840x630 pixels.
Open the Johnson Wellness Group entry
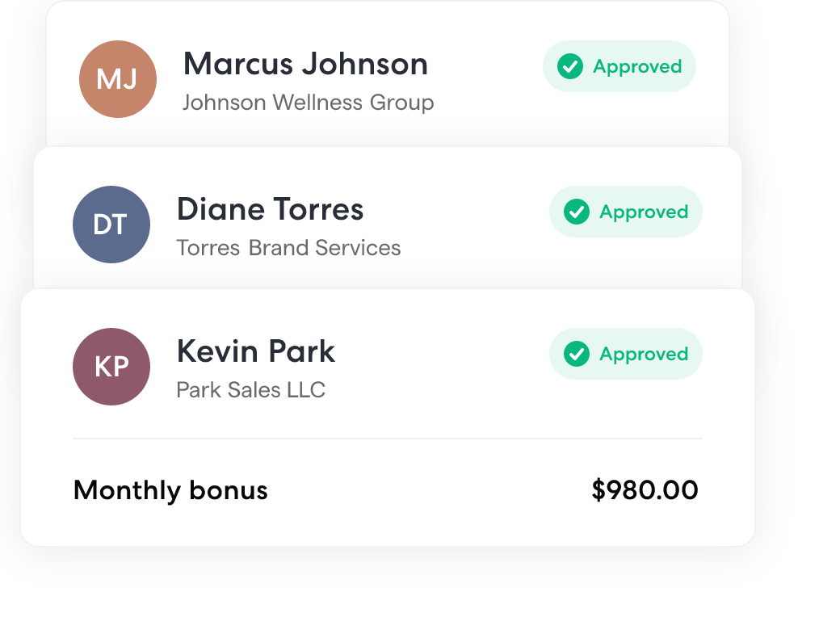click(x=309, y=103)
